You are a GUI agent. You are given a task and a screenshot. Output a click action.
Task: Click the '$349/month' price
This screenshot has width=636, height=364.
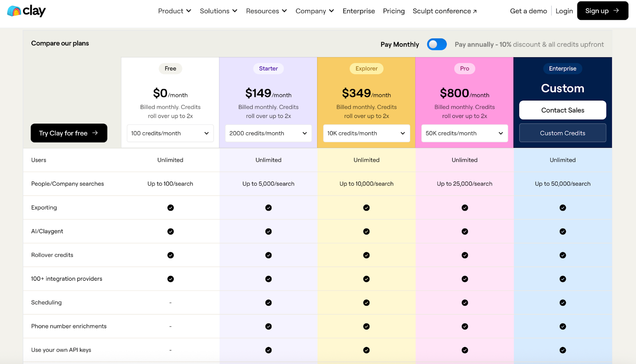[x=366, y=93]
